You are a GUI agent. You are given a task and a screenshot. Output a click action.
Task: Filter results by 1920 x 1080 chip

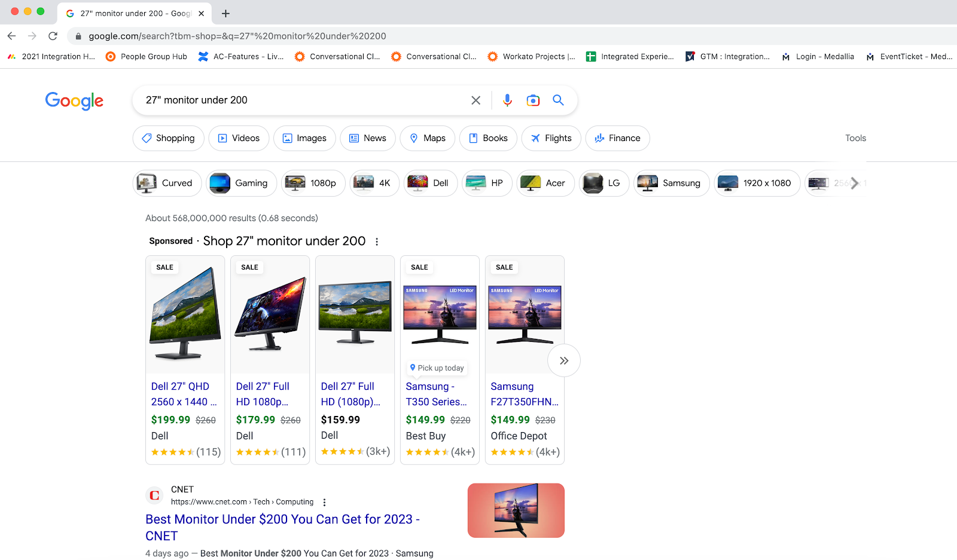757,183
